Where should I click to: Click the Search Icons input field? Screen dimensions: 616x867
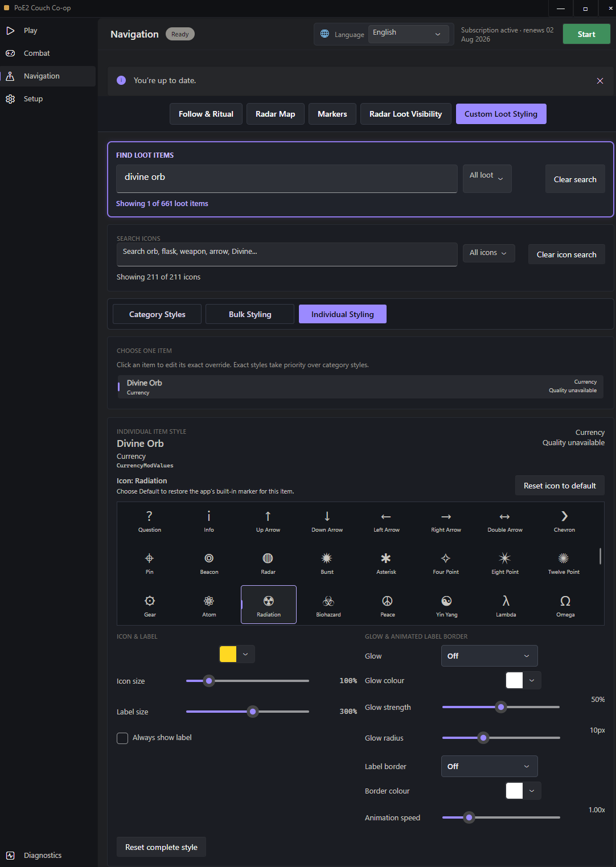click(287, 254)
